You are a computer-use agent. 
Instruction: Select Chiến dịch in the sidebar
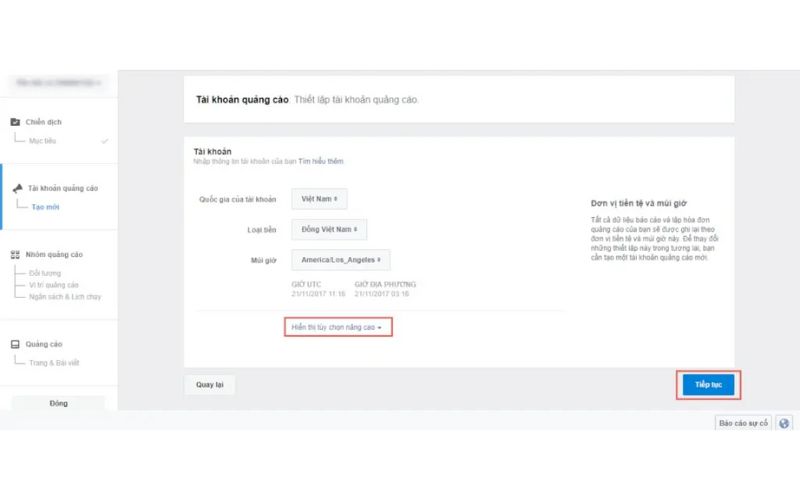click(44, 122)
